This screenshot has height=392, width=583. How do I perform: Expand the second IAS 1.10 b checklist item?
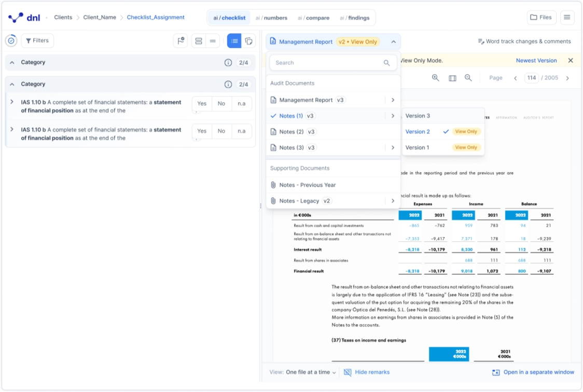[x=12, y=129]
